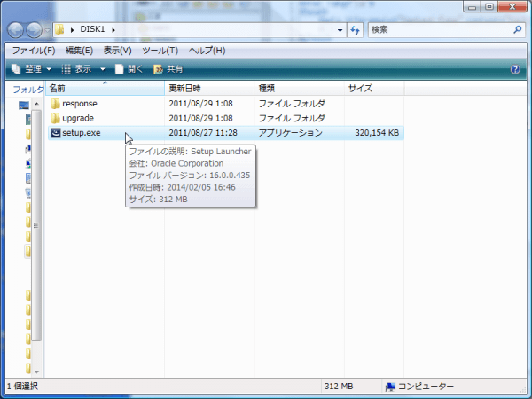Screen dimensions: 532x399
Task: Select the upgrade folder icon
Action: [x=55, y=118]
